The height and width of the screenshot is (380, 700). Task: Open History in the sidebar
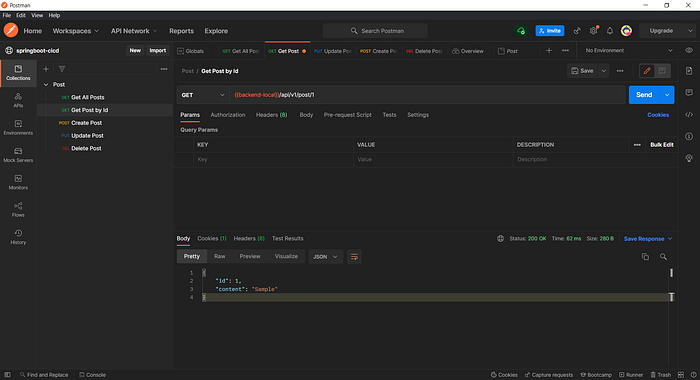click(18, 237)
